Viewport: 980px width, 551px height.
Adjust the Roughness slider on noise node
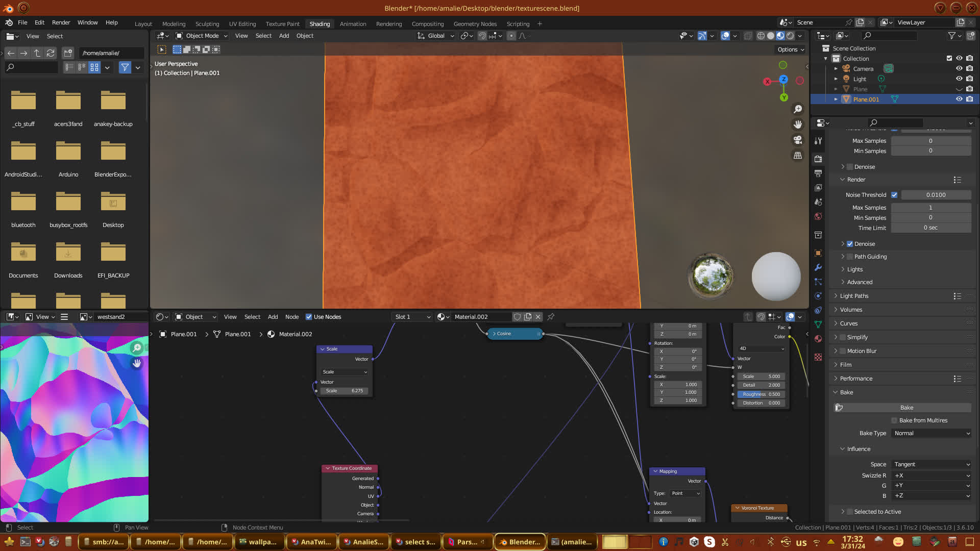coord(761,394)
